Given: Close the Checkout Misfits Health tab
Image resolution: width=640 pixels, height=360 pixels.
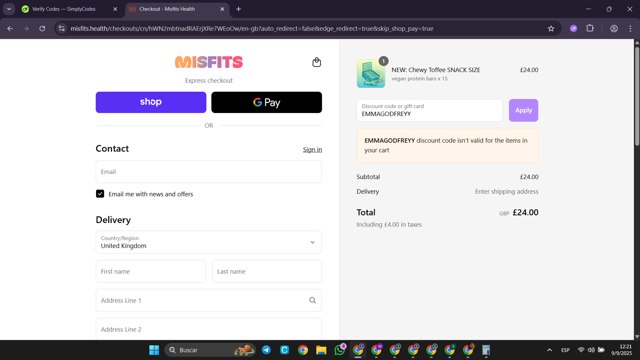Looking at the screenshot, I should 222,9.
